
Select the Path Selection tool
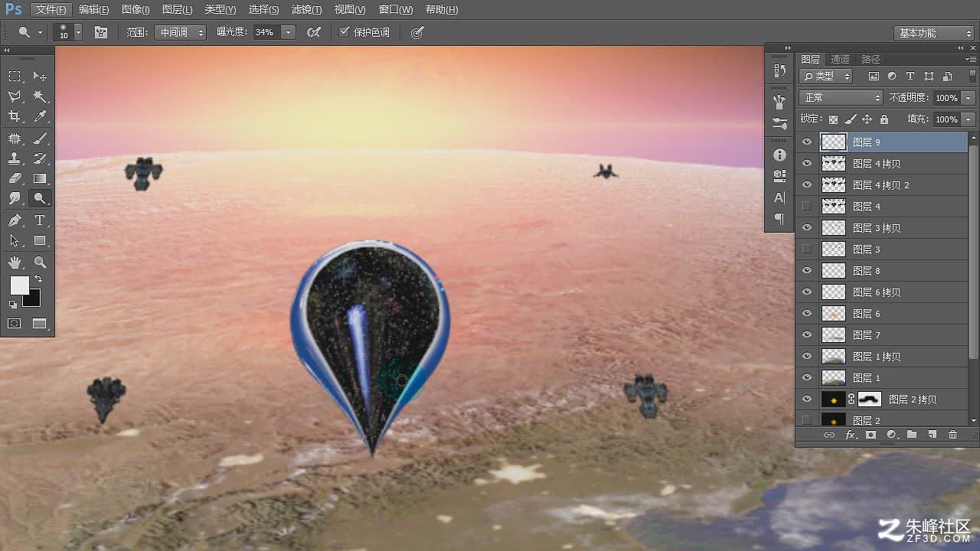pos(15,240)
